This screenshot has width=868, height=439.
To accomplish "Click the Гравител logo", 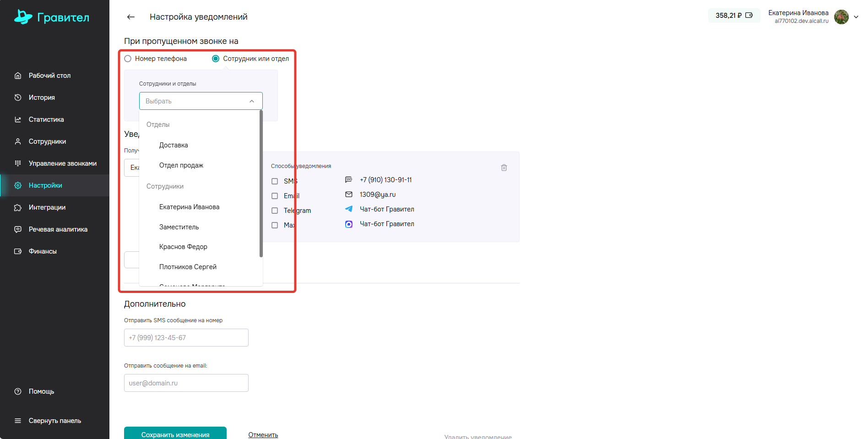I will [52, 17].
